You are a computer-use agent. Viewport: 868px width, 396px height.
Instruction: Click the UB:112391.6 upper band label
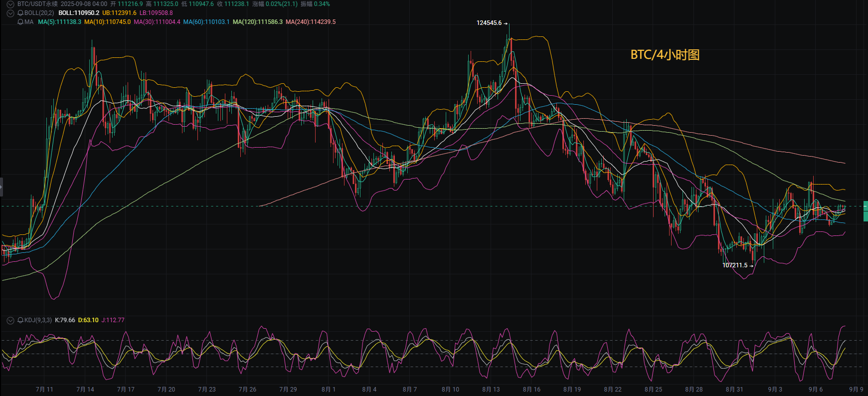119,13
